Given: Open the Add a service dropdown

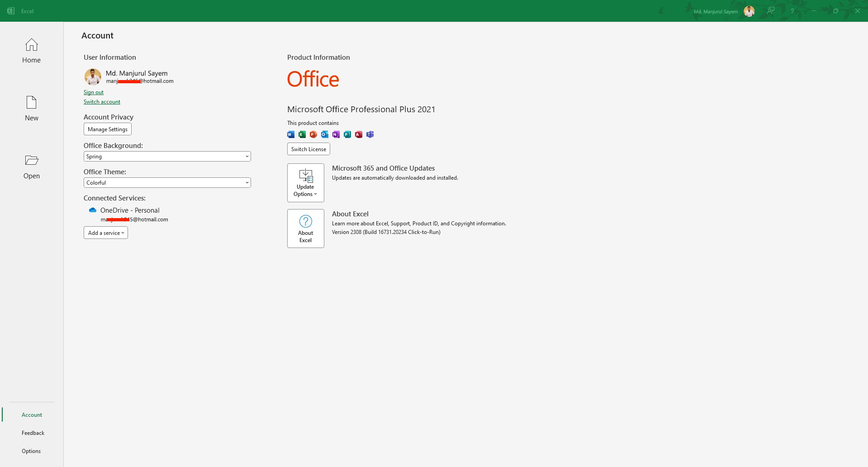Looking at the screenshot, I should click(x=106, y=233).
